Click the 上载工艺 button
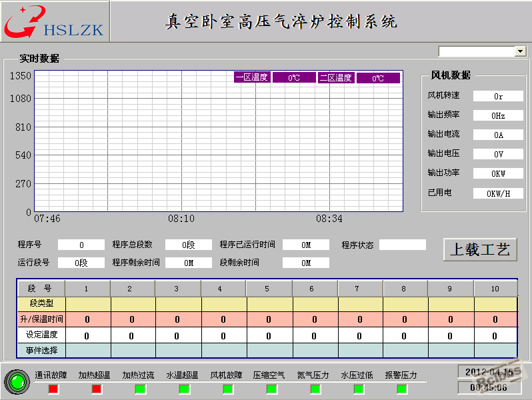The height and width of the screenshot is (400, 532). tap(480, 250)
